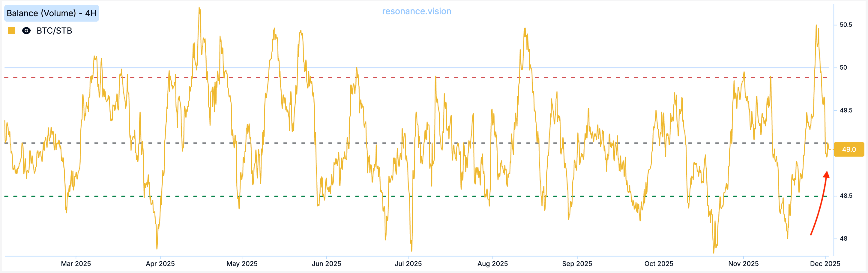Image resolution: width=868 pixels, height=273 pixels.
Task: Select Mar 2025 on the time axis
Action: [x=76, y=264]
